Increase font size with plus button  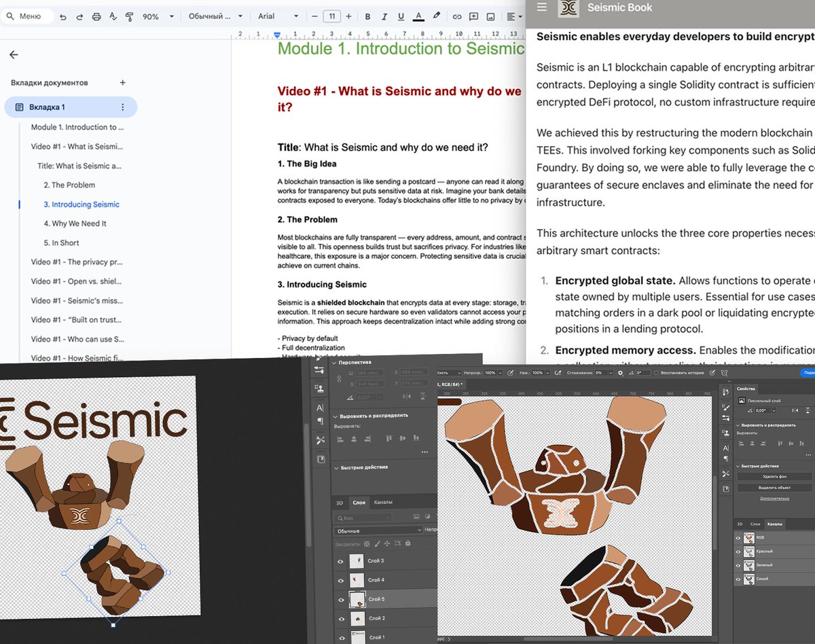pos(348,16)
